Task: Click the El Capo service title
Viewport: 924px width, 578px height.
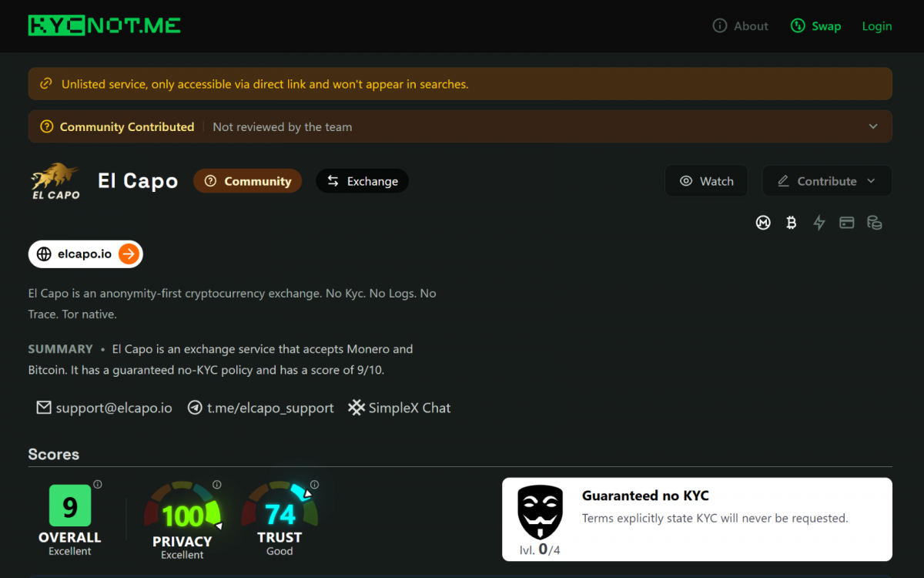Action: pyautogui.click(x=138, y=181)
